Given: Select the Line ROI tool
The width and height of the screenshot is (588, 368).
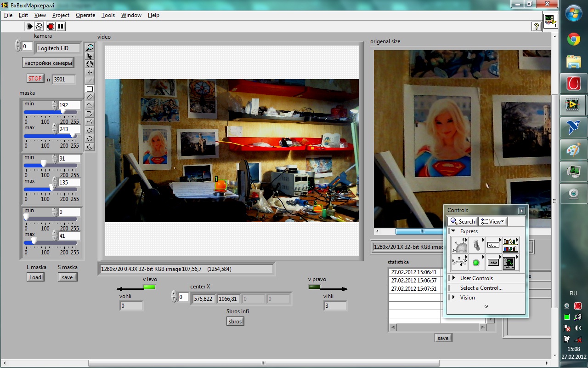Looking at the screenshot, I should (x=90, y=80).
